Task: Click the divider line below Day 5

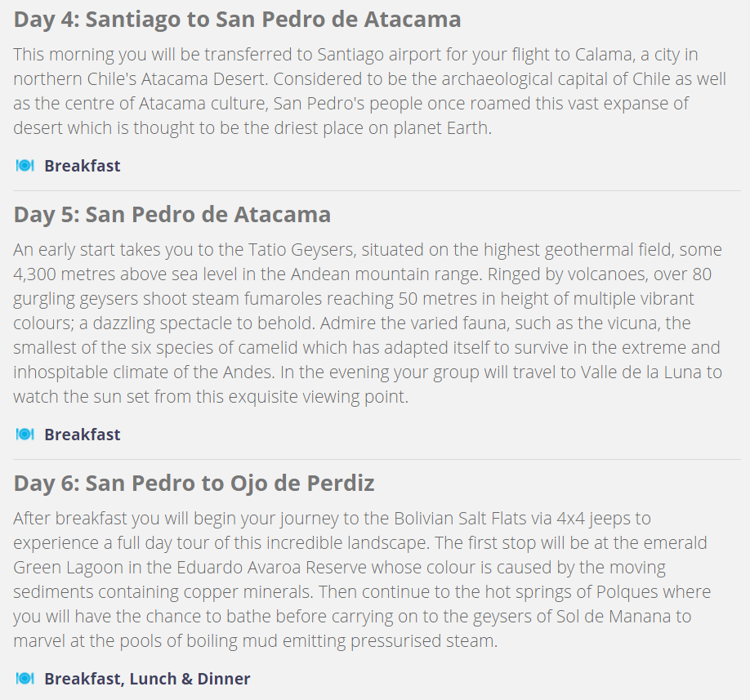Action: coord(377,460)
